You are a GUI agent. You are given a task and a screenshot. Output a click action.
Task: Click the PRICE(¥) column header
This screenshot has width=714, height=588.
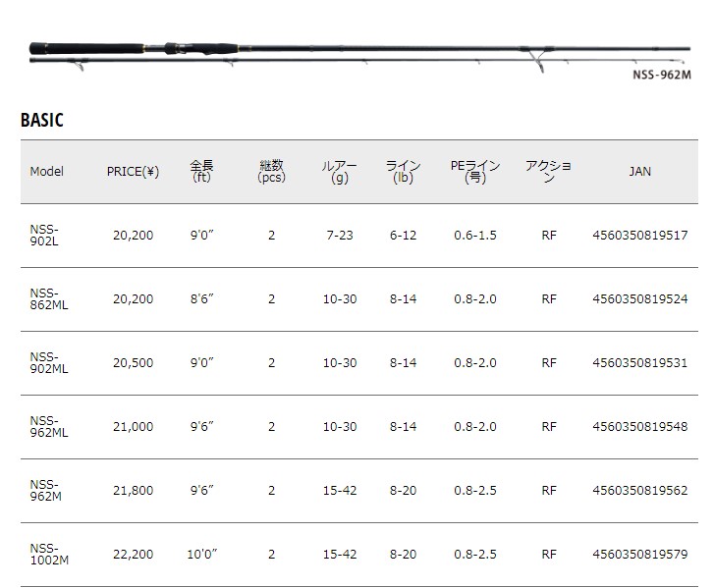(x=133, y=172)
